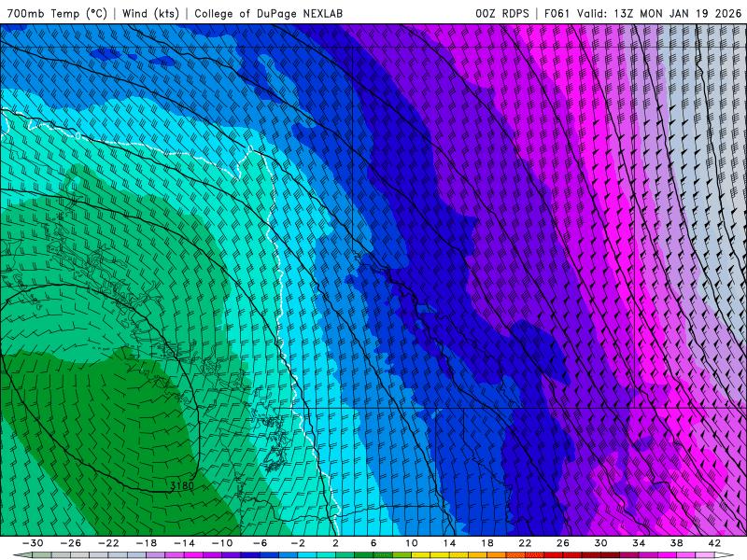Click the "-22" color scale value

coord(108,543)
